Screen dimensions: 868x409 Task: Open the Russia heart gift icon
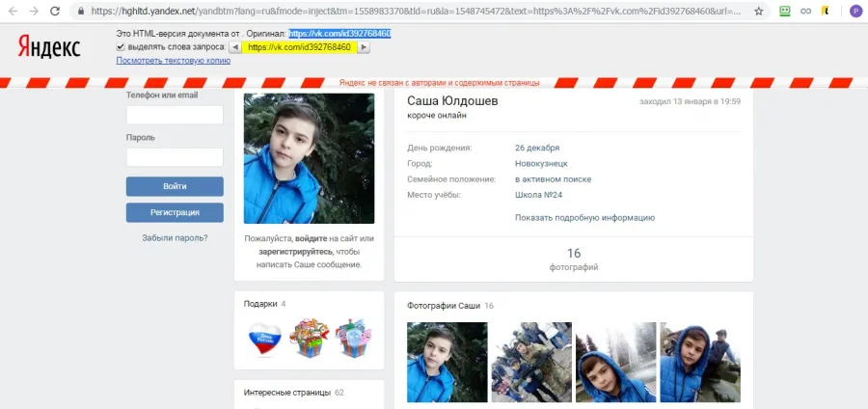(x=264, y=338)
